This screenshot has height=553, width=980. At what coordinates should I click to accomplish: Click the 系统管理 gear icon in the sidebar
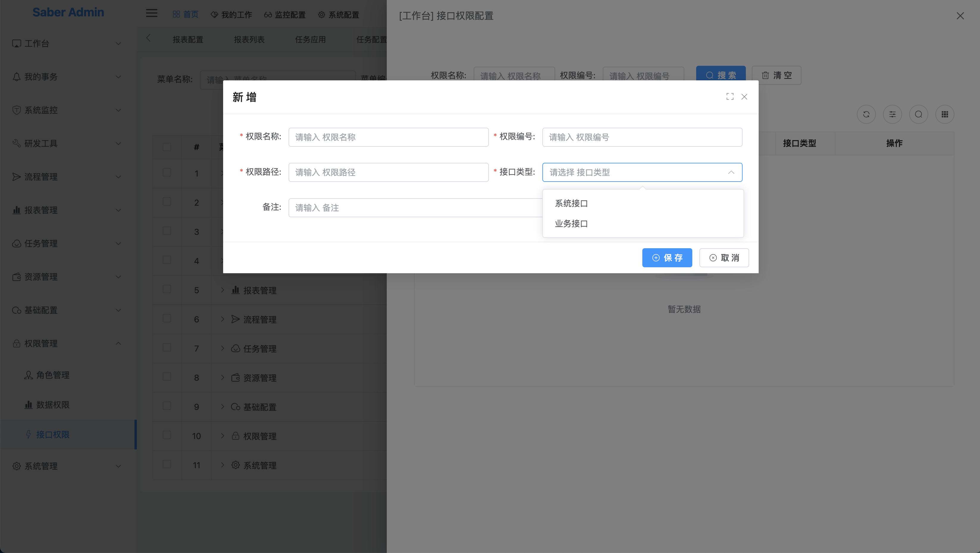coord(16,466)
